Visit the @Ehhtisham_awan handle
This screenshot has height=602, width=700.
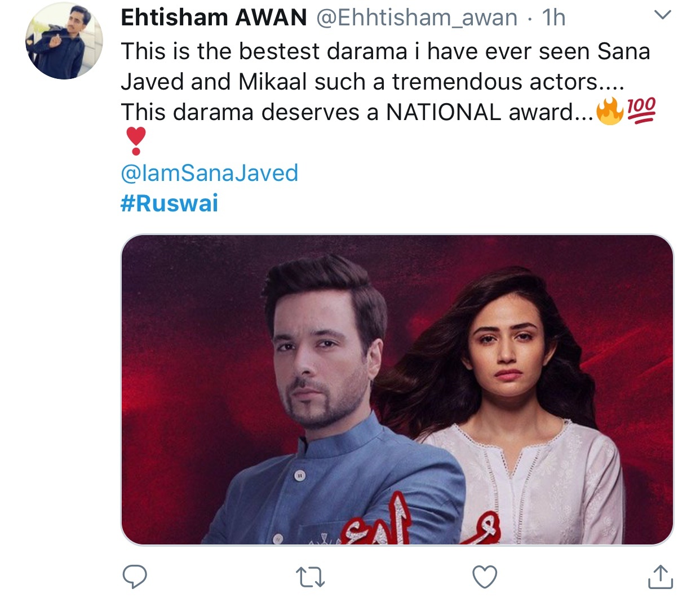coord(416,17)
